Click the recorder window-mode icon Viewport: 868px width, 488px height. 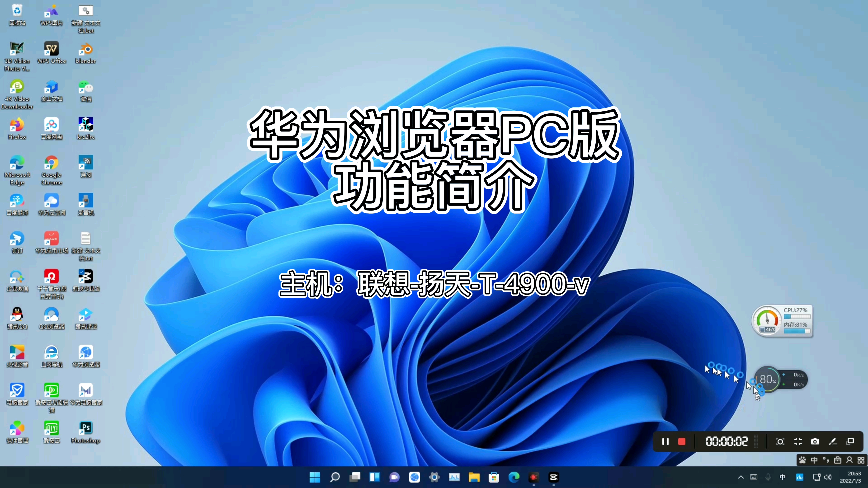tap(850, 441)
